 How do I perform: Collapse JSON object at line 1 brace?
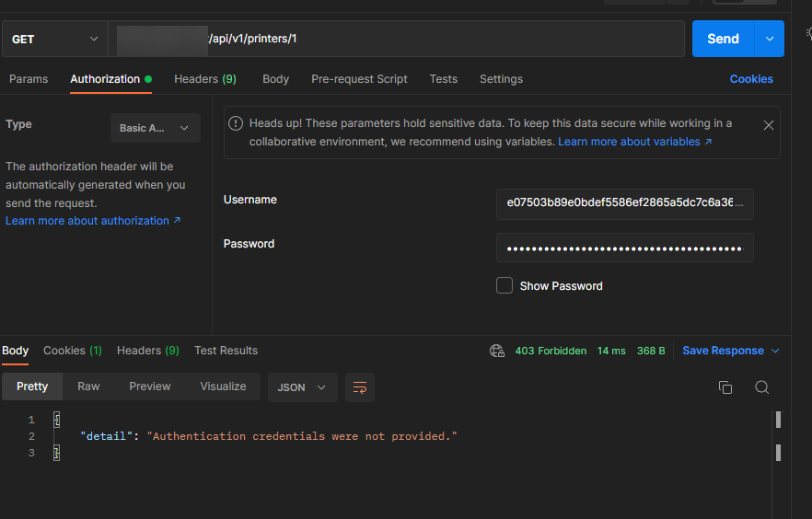coord(56,420)
